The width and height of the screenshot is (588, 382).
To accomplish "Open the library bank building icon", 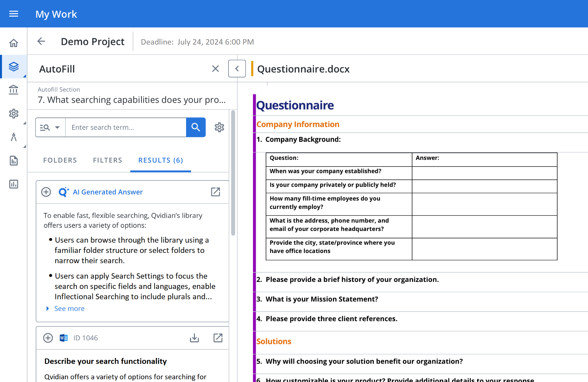I will coord(13,90).
